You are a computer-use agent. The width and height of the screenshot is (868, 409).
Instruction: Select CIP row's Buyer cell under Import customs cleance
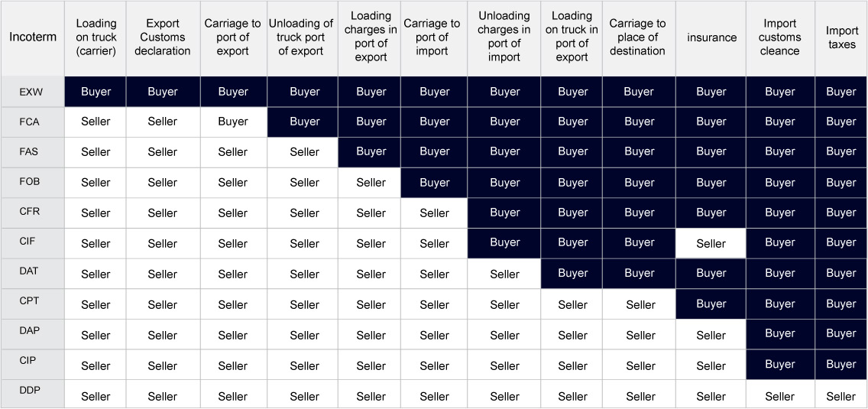tap(779, 365)
